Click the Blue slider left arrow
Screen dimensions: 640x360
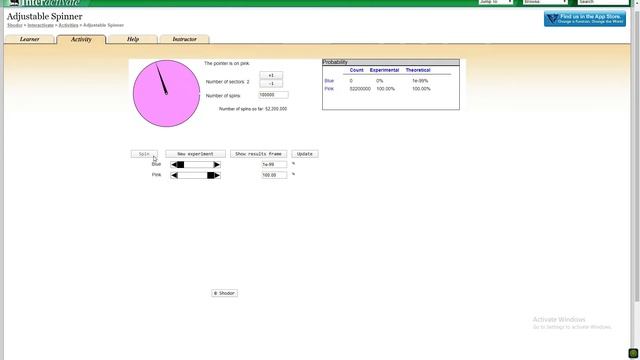pyautogui.click(x=174, y=164)
